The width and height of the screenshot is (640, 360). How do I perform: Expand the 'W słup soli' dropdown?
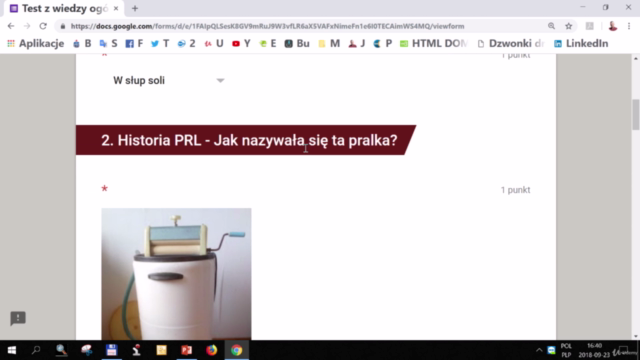(x=169, y=80)
